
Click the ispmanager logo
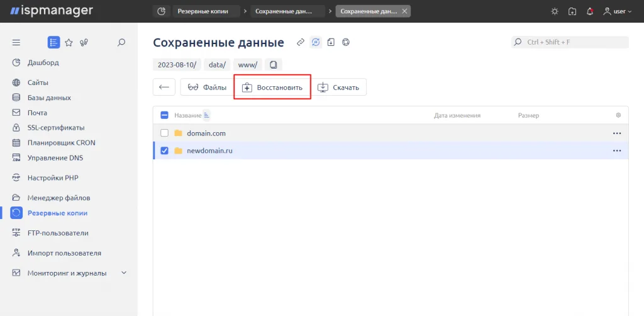(52, 11)
